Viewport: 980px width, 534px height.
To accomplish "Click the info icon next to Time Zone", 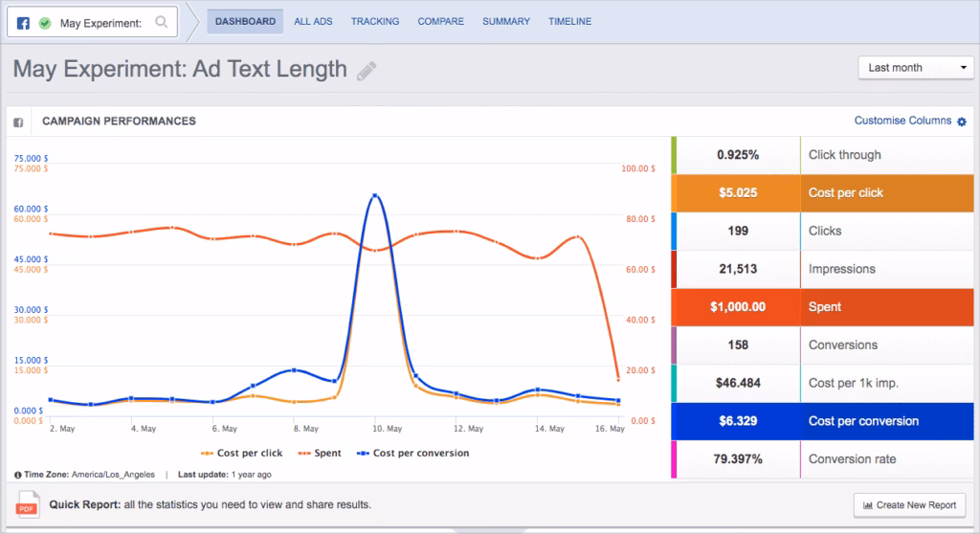I will point(18,475).
